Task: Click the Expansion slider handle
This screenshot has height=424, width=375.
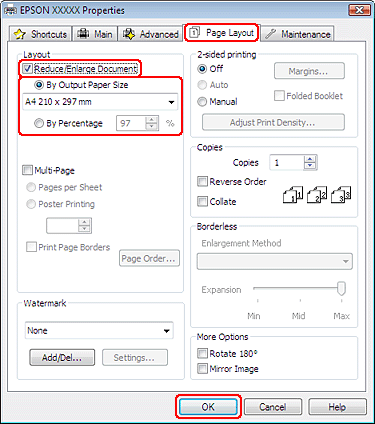Action: pyautogui.click(x=341, y=289)
